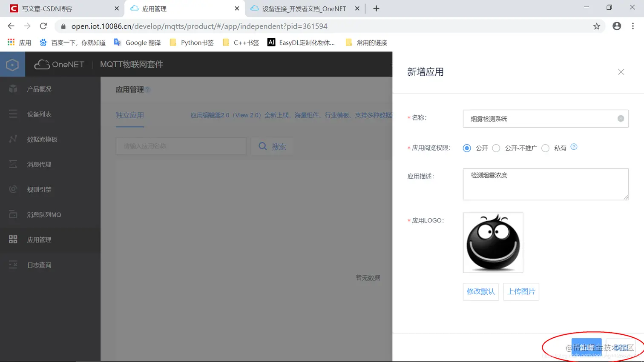This screenshot has width=644, height=362.
Task: Click the 搜索 button
Action: point(272,146)
